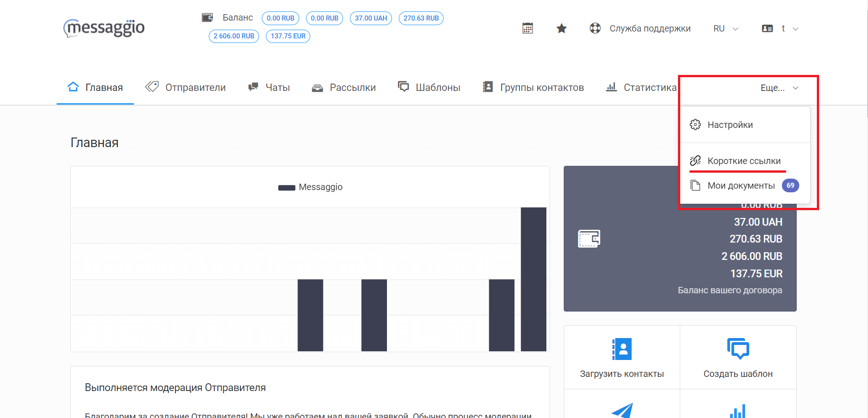This screenshot has height=418, width=868.
Task: Click the Служба поддержки link
Action: point(650,29)
